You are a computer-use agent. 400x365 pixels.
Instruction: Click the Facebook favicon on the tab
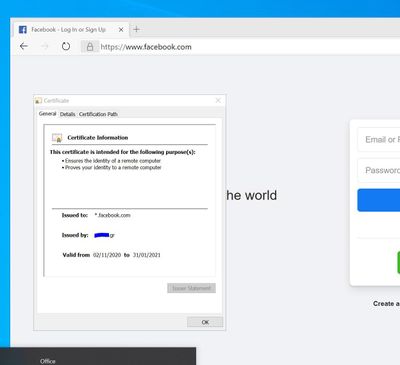(23, 30)
